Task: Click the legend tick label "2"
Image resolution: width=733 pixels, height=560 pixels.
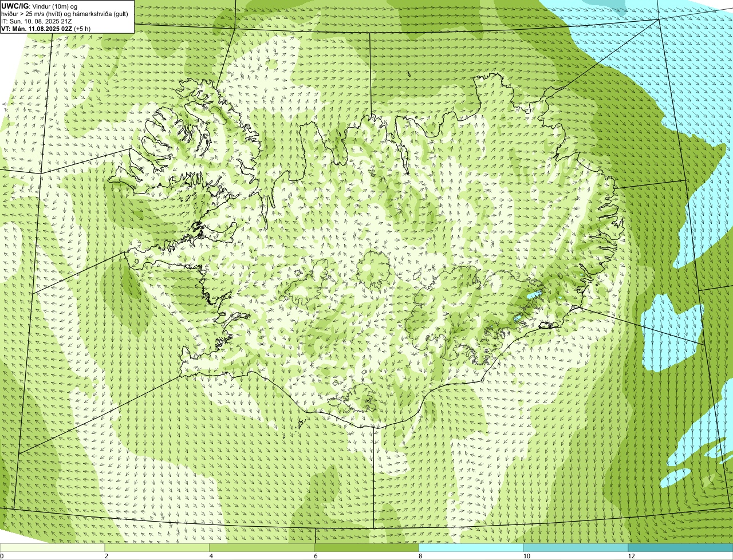Action: pos(107,556)
